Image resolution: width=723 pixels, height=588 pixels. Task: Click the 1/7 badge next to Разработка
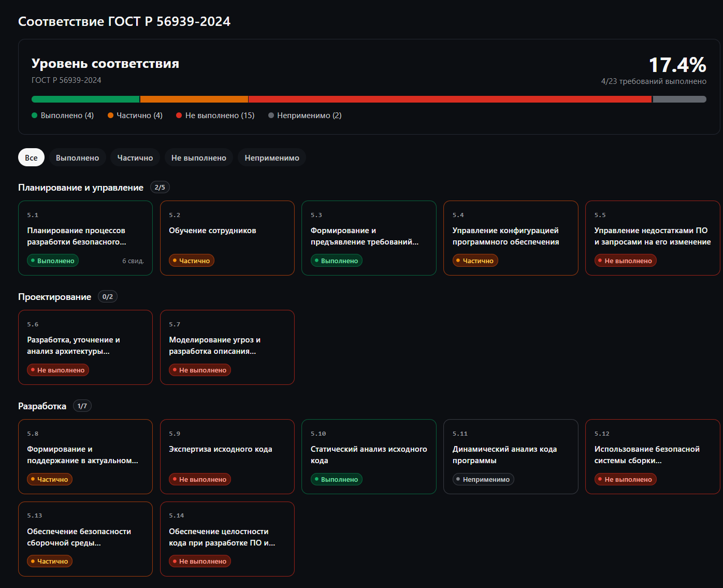click(82, 406)
